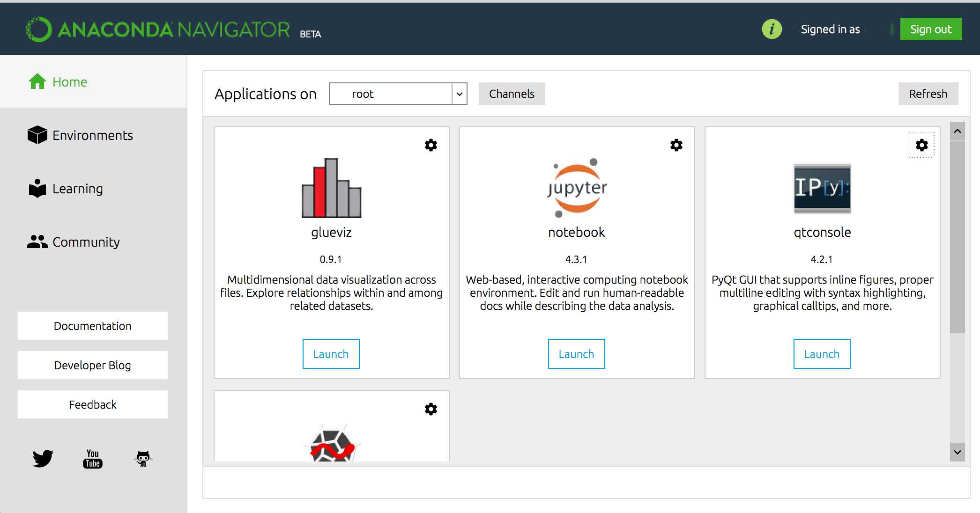Screen dimensions: 980x513
Task: Switch to the Community tab
Action: [93, 242]
